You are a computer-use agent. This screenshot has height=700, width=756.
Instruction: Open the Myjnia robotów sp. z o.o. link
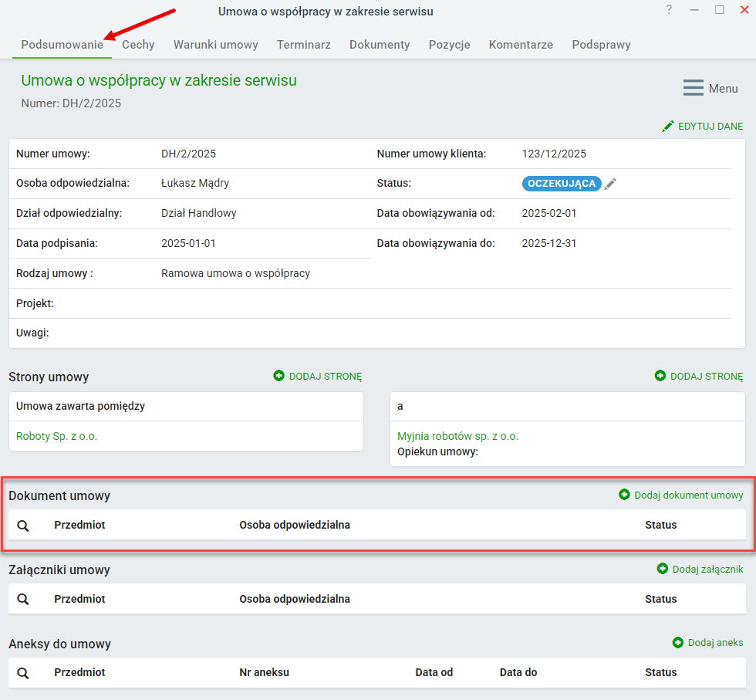click(457, 436)
